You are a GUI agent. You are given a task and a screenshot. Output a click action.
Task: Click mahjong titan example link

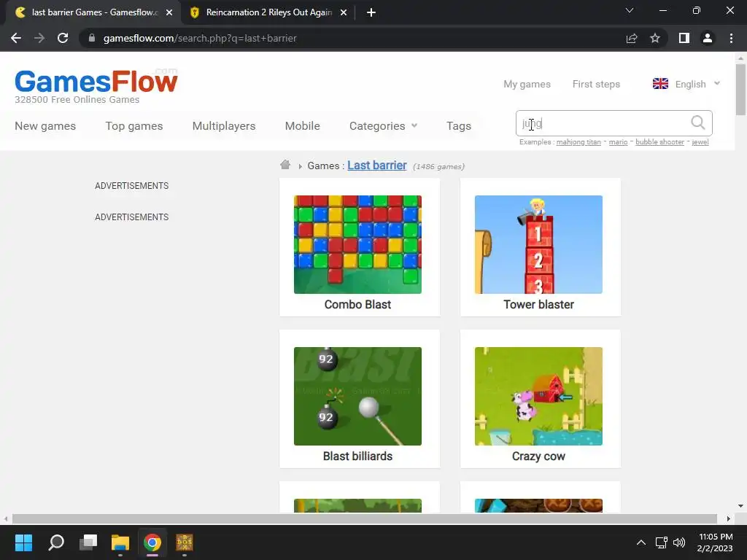coord(578,142)
